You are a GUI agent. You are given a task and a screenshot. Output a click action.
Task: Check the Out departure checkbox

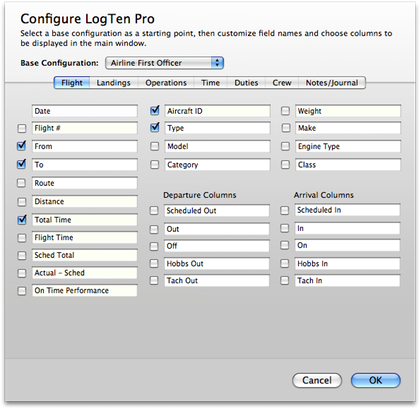tap(154, 229)
